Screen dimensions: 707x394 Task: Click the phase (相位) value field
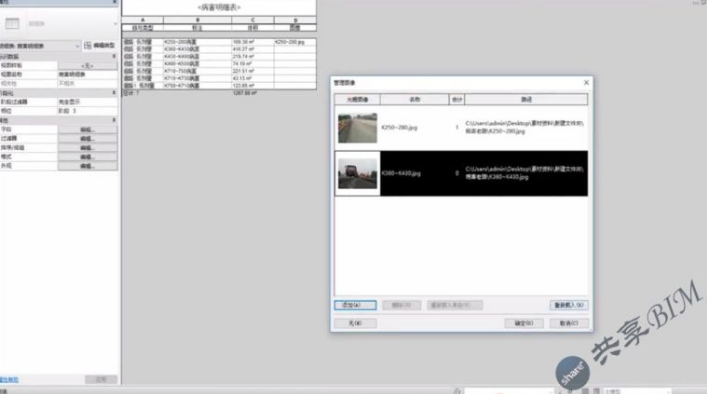87,111
